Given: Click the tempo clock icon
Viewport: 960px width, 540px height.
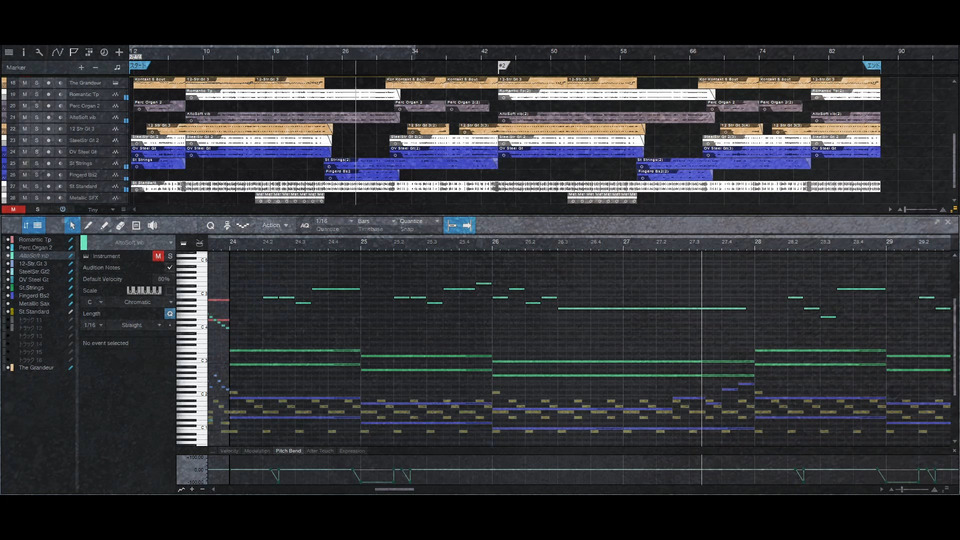Looking at the screenshot, I should 104,53.
